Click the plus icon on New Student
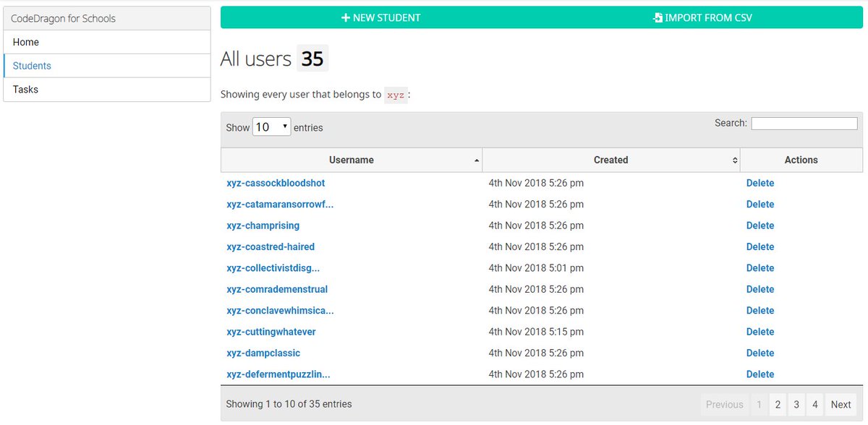The height and width of the screenshot is (425, 868). click(x=346, y=17)
